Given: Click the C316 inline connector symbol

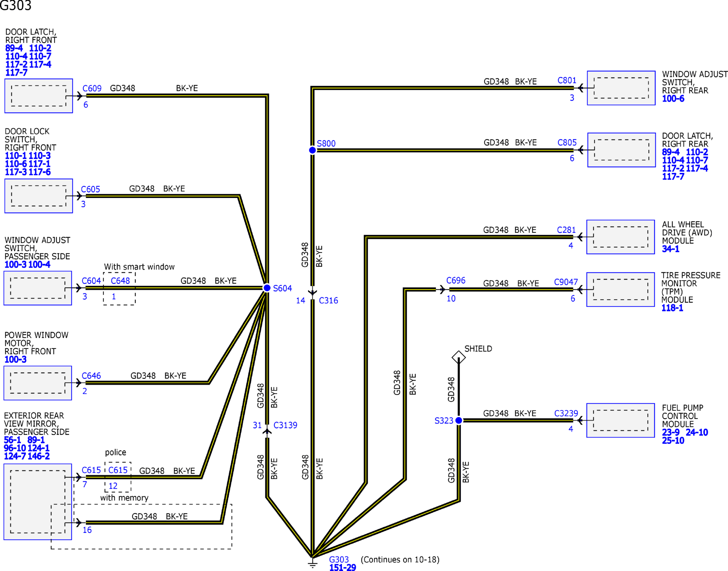Looking at the screenshot, I should point(312,293).
